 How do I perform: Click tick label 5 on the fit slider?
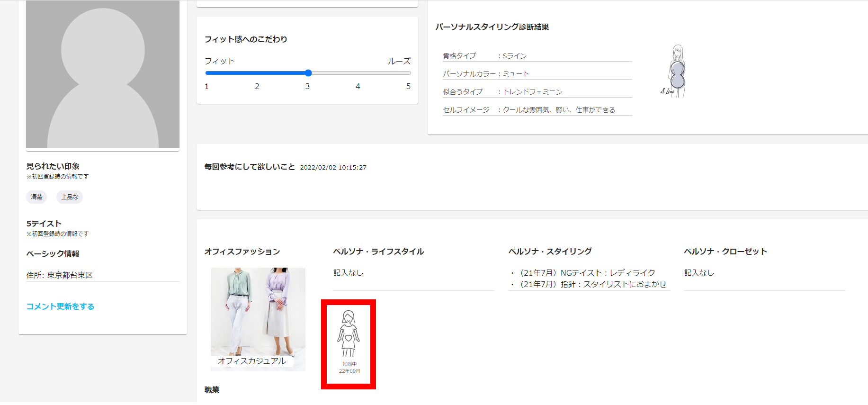click(408, 86)
